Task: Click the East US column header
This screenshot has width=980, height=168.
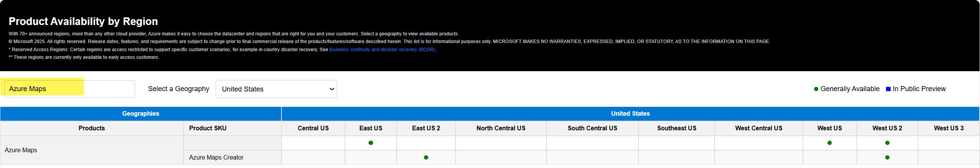Action: click(x=371, y=128)
